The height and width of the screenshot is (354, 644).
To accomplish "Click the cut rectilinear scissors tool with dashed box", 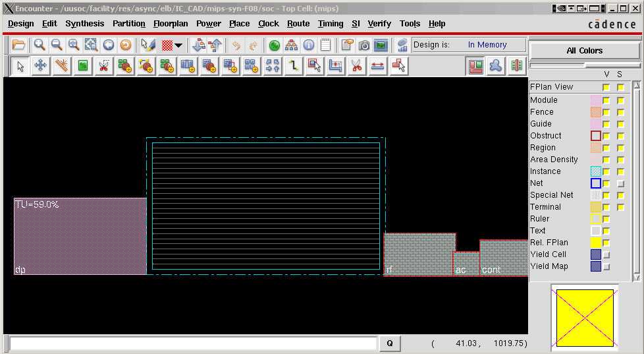I will coord(103,66).
